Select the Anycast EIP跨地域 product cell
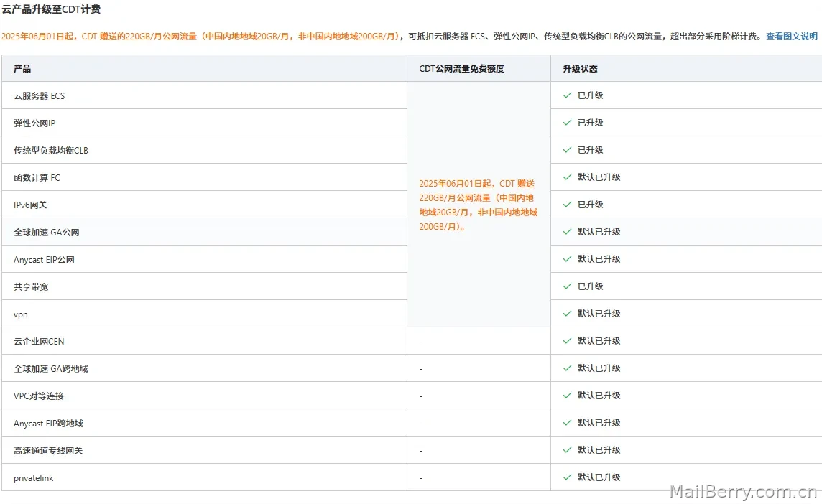This screenshot has height=504, width=822. (205, 422)
